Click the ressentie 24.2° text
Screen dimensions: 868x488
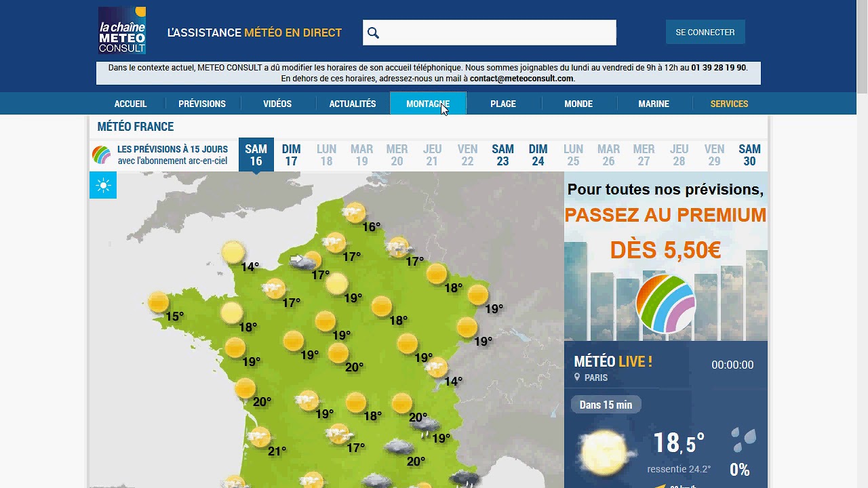pos(679,469)
